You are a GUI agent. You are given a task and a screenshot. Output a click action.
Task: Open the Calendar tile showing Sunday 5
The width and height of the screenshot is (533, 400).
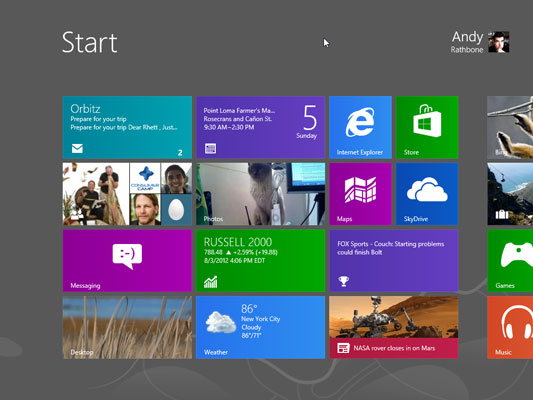pos(260,127)
